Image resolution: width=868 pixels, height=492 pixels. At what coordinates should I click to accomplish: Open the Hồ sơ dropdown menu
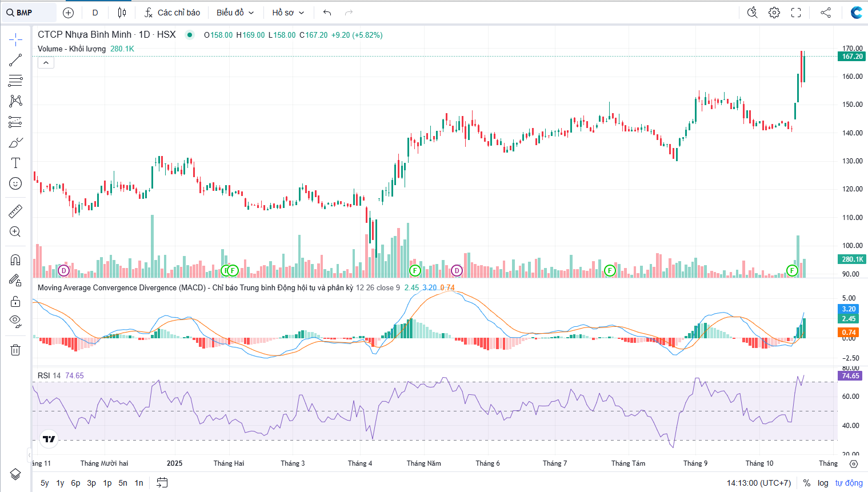[x=288, y=13]
